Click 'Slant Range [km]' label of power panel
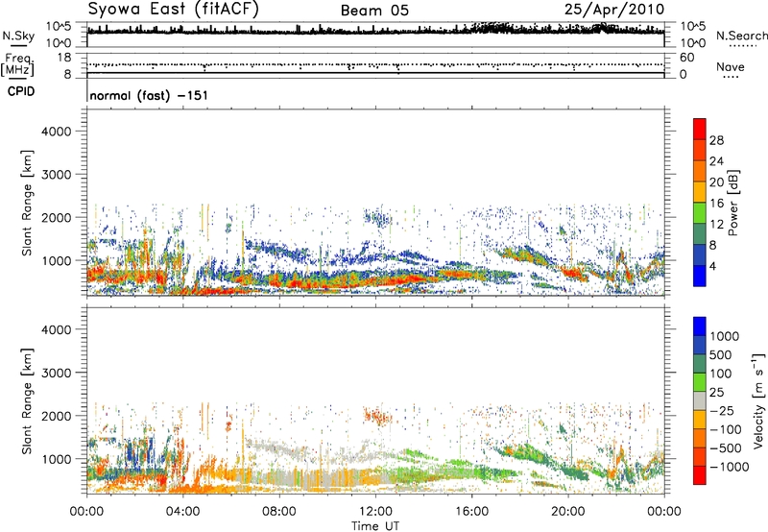This screenshot has height=532, width=768. point(27,203)
